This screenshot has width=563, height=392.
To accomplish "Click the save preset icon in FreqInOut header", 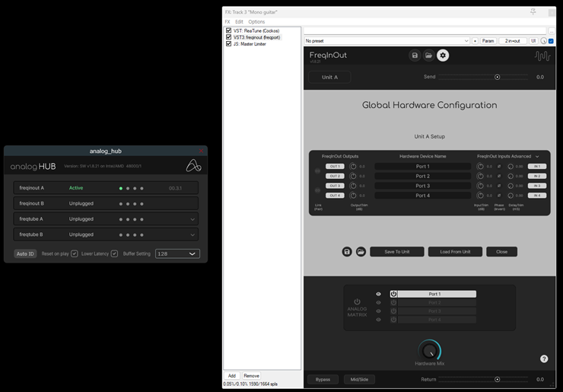I will coord(415,56).
